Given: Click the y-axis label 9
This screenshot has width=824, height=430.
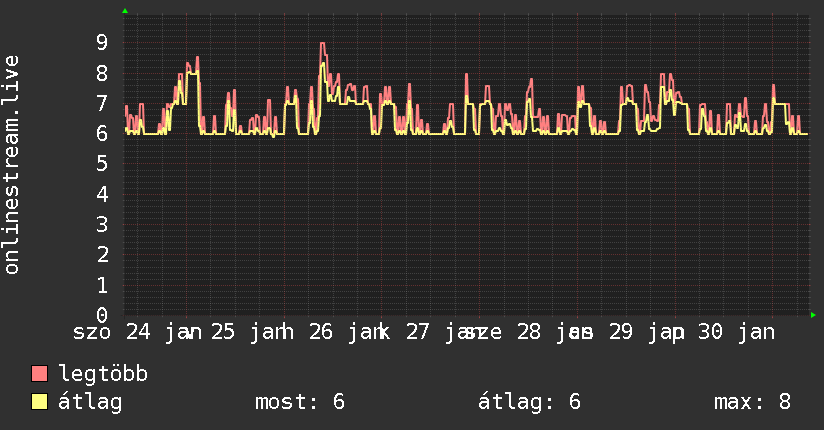Looking at the screenshot, I should 102,43.
